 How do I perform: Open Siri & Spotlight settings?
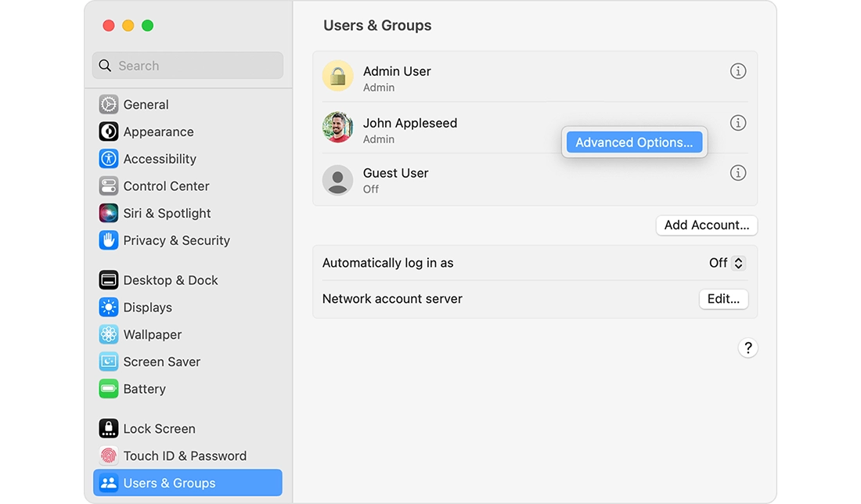tap(166, 213)
